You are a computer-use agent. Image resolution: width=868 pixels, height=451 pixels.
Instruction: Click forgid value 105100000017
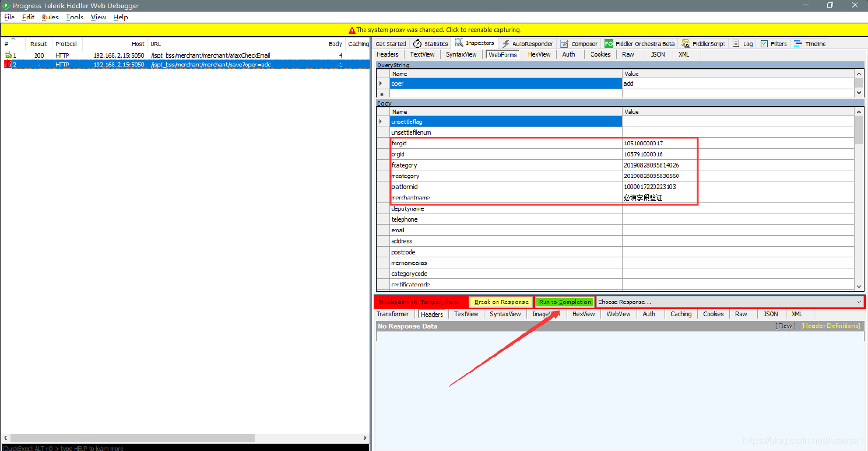tap(644, 143)
